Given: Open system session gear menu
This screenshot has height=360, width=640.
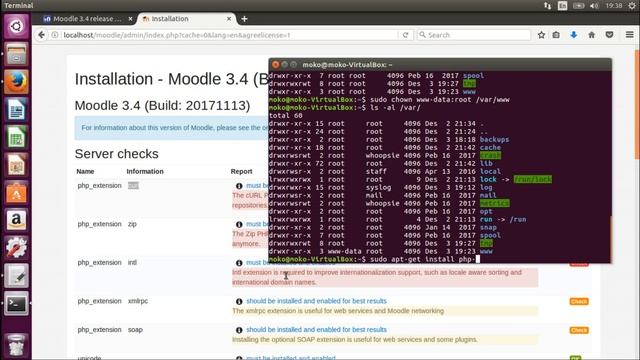Looking at the screenshot, I should point(632,6).
